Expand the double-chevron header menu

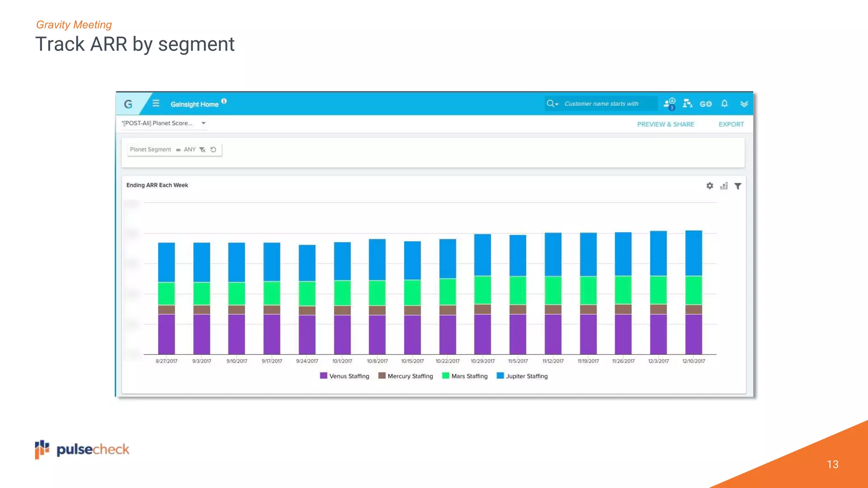[x=744, y=104]
